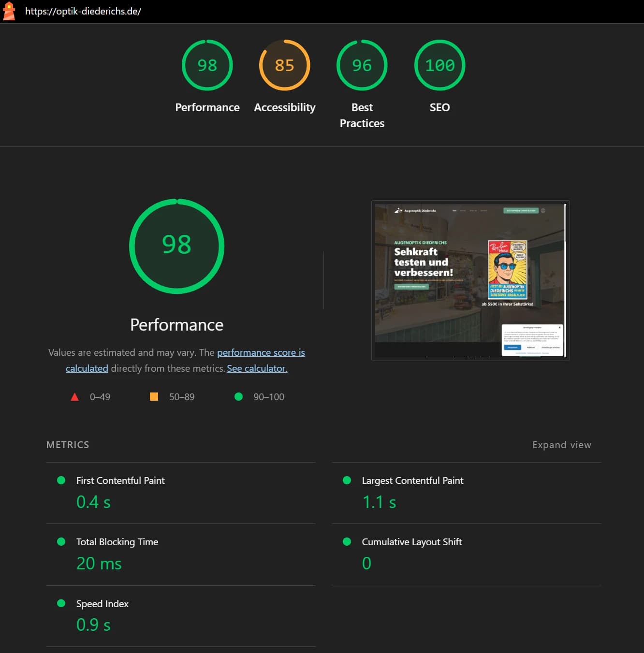Open the Best Practices 96 score gauge
The width and height of the screenshot is (644, 653).
pos(362,65)
